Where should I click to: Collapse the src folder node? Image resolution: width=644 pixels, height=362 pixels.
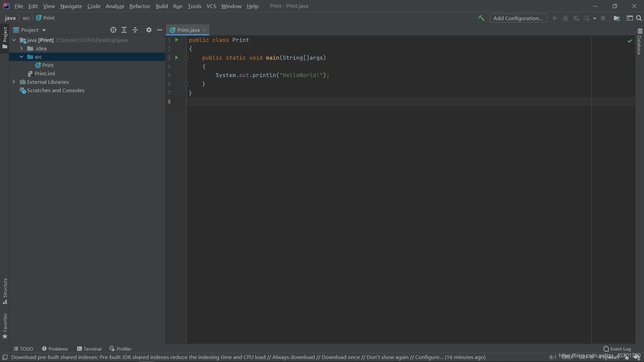(x=21, y=57)
